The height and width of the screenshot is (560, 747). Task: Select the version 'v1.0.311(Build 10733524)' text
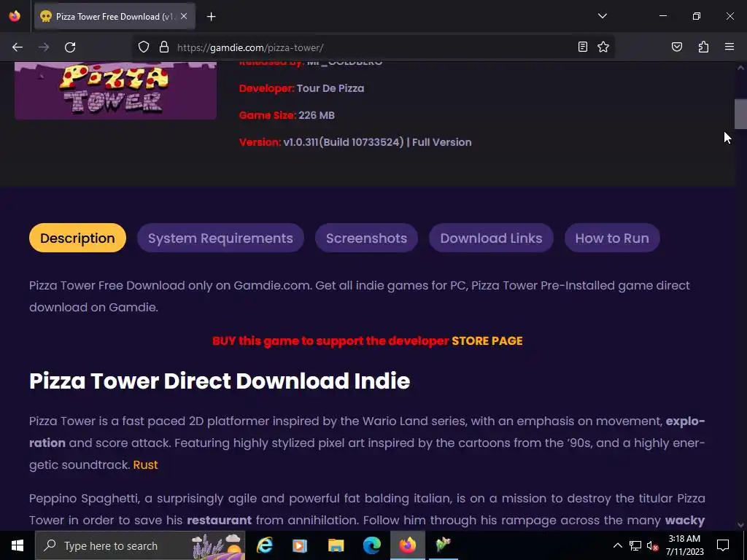344,142
